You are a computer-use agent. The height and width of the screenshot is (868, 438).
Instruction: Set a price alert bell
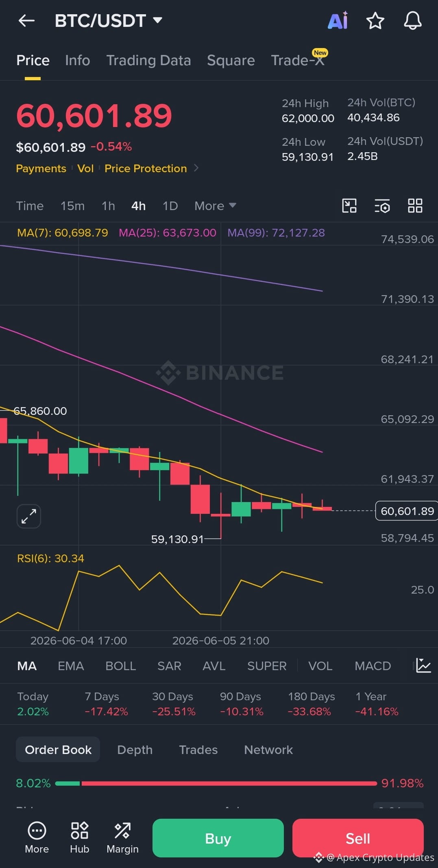pos(412,21)
